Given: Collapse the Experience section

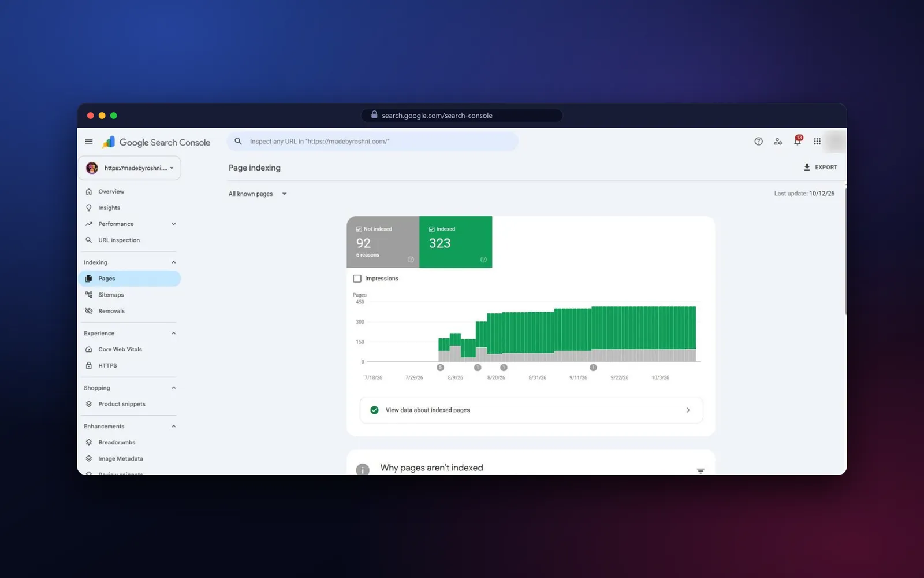Looking at the screenshot, I should pos(173,334).
